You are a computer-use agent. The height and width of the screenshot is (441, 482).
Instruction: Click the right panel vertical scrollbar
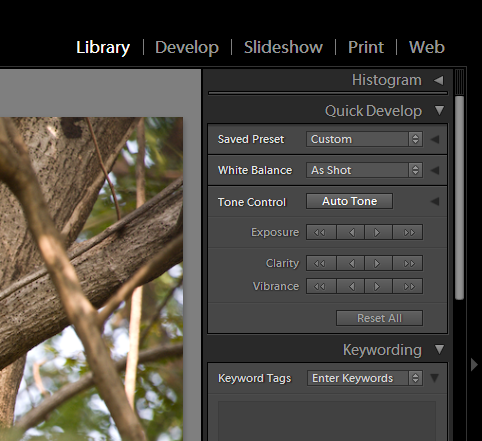click(x=459, y=198)
